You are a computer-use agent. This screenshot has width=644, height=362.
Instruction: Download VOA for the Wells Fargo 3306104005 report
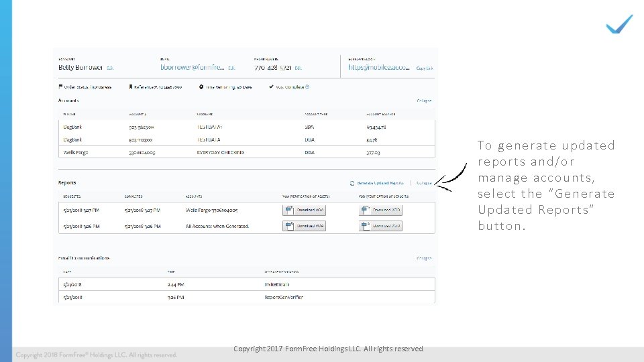(x=304, y=210)
